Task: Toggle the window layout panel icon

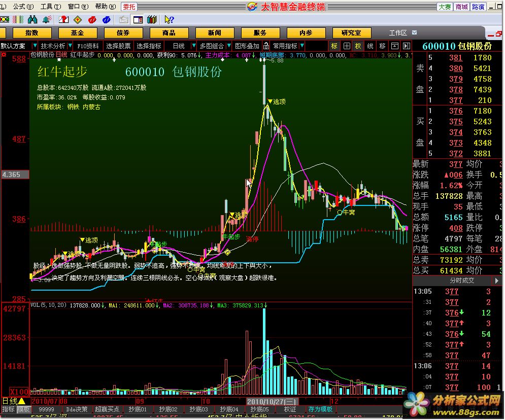Action: 138,20
